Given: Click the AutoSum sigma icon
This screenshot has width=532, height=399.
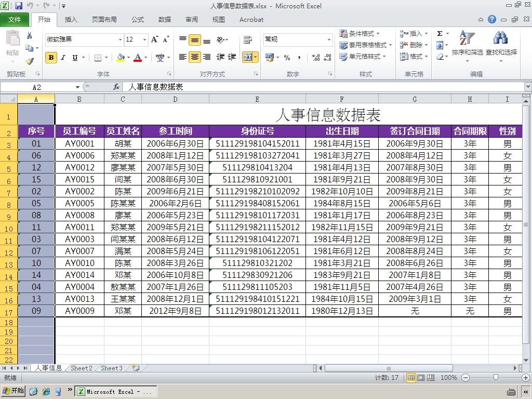Looking at the screenshot, I should click(x=440, y=34).
